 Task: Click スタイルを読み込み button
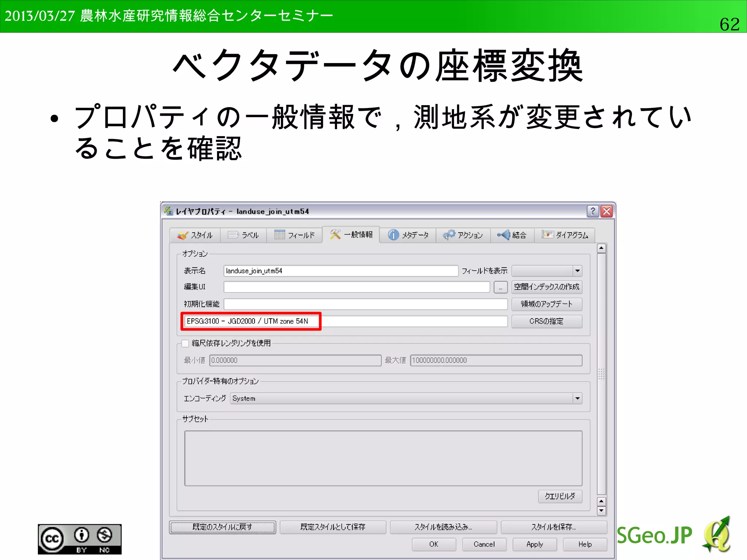[444, 527]
